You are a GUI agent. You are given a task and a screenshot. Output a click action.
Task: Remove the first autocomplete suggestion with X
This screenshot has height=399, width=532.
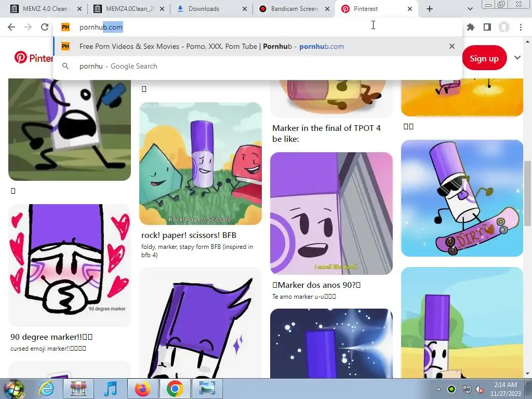pos(452,46)
